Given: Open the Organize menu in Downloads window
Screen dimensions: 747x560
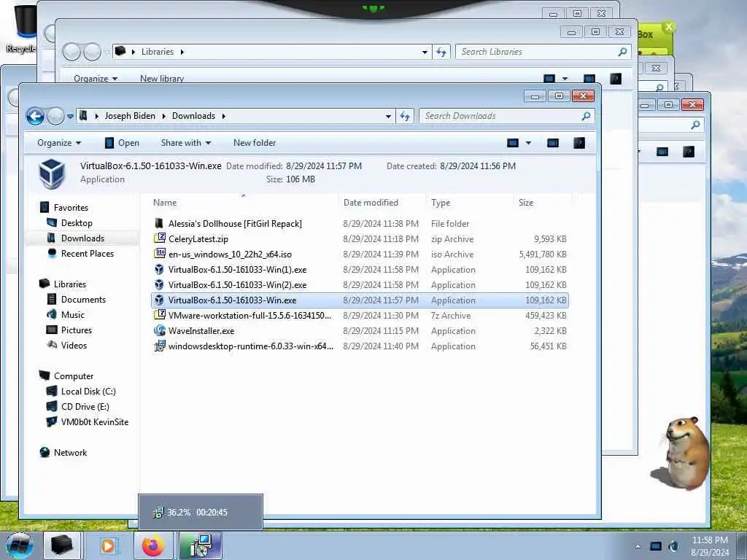Looking at the screenshot, I should (59, 143).
